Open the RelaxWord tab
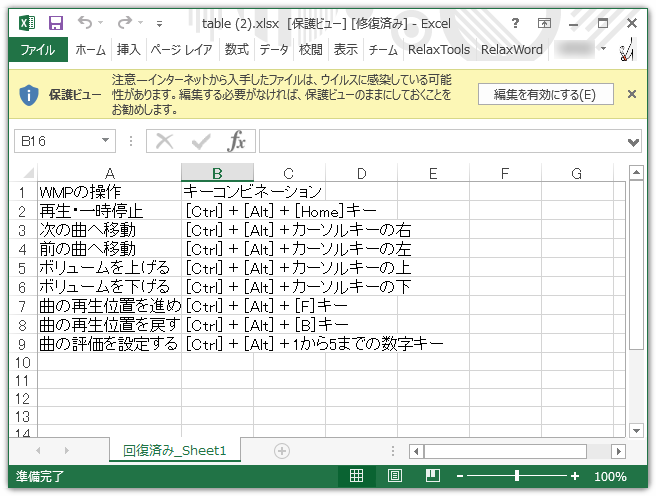 pyautogui.click(x=512, y=50)
